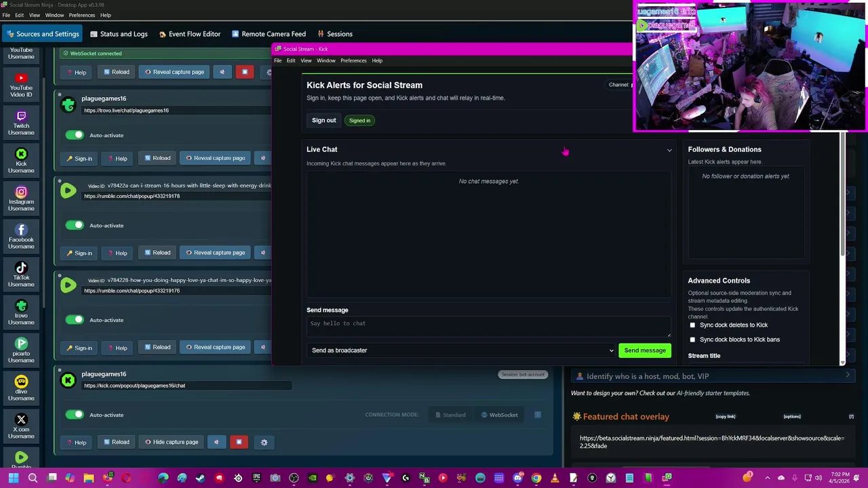
Task: Click Sign out in Kick Alerts
Action: pos(324,121)
